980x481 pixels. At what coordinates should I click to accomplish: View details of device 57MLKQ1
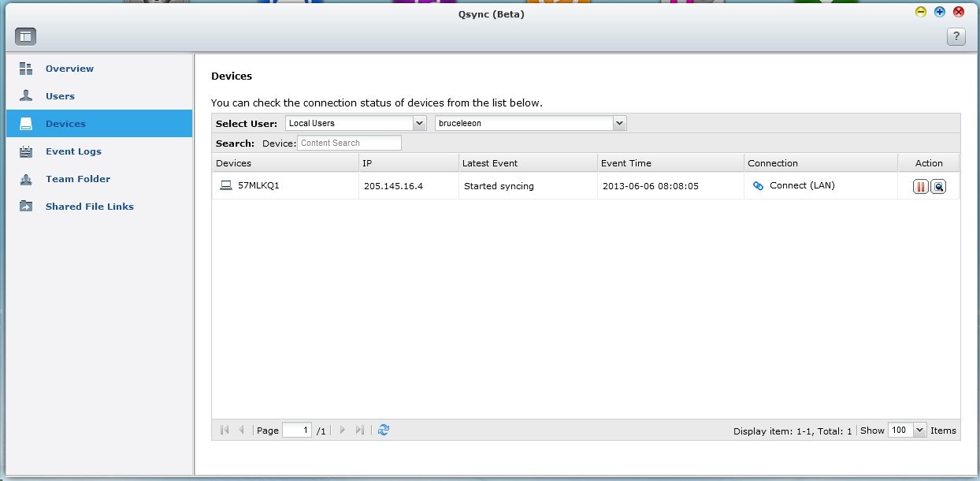pyautogui.click(x=938, y=187)
